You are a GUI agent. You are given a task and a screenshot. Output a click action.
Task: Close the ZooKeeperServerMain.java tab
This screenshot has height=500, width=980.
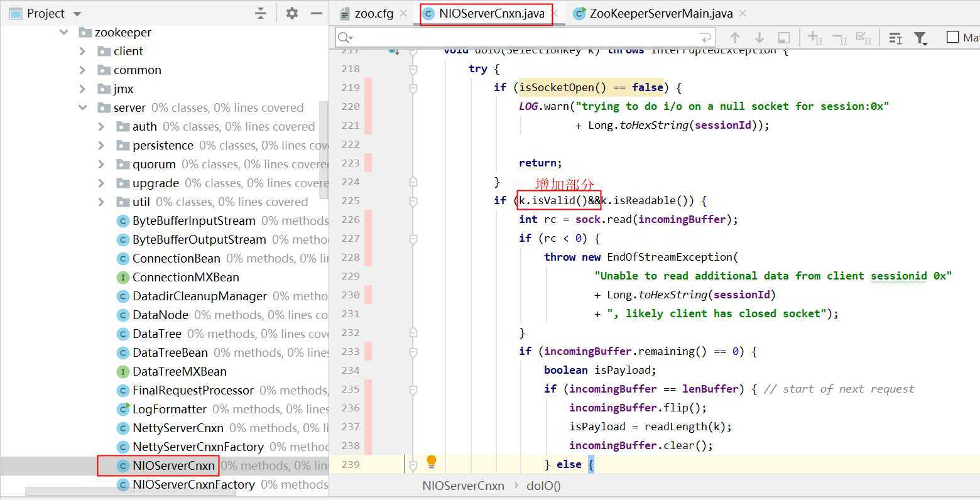click(x=743, y=13)
